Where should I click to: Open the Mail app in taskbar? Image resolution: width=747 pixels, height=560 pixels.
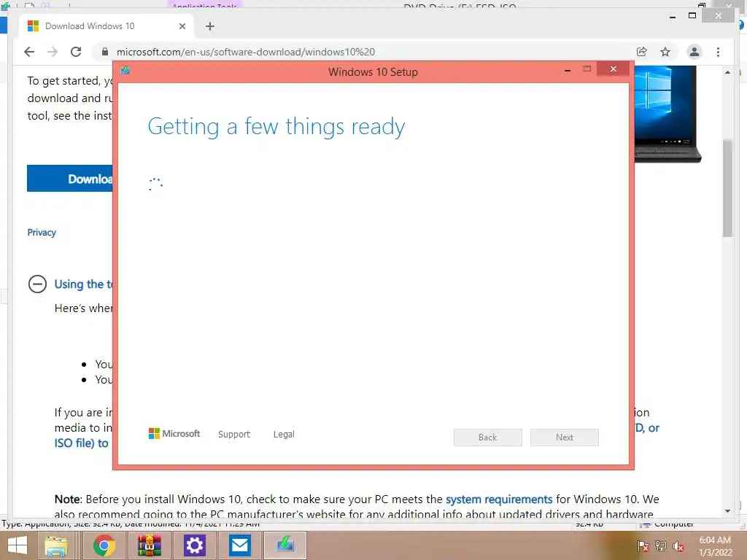239,545
